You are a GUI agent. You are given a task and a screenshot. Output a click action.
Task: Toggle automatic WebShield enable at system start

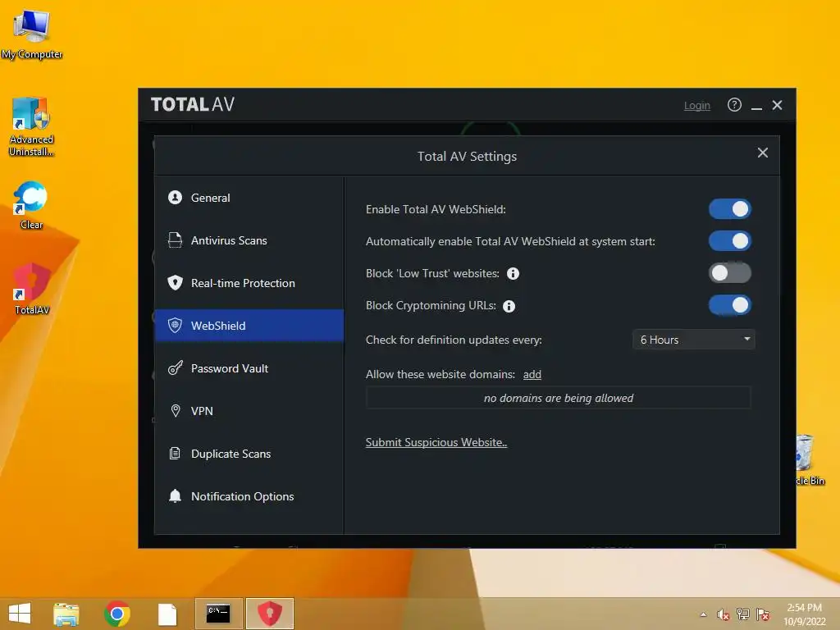click(729, 241)
